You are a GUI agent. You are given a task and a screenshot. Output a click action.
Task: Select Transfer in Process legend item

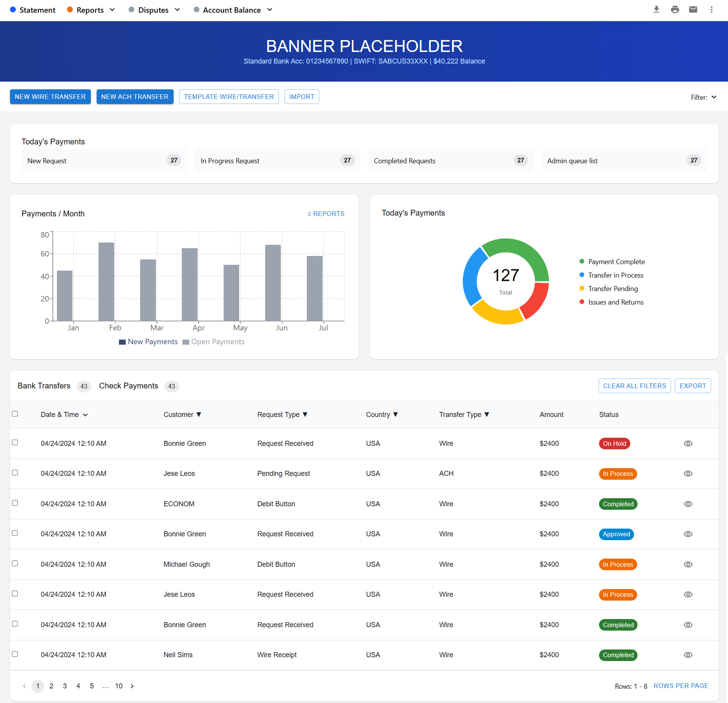pos(611,275)
